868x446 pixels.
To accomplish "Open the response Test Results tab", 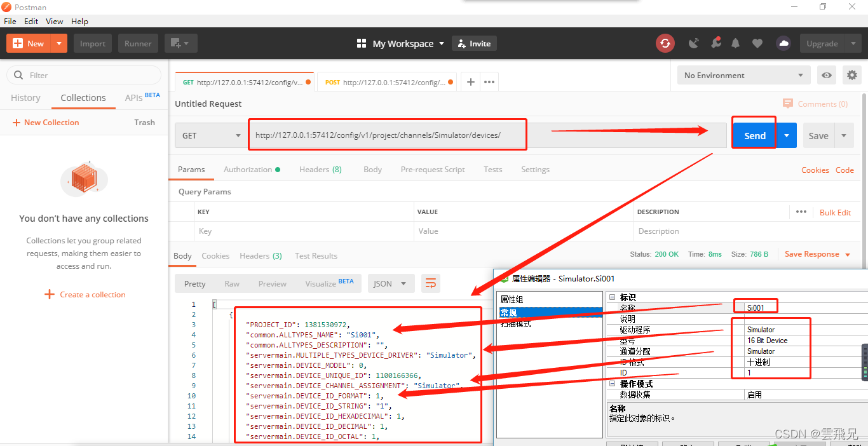I will point(316,255).
